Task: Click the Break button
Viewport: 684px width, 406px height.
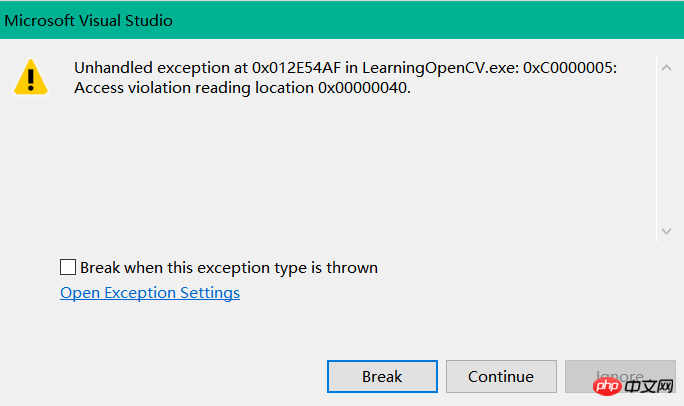Action: pos(382,376)
